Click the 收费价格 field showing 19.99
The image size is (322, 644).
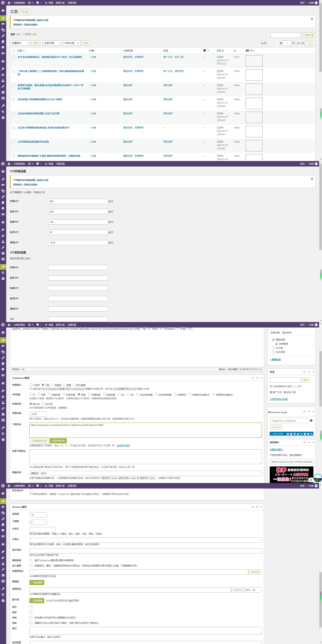click(x=38, y=414)
